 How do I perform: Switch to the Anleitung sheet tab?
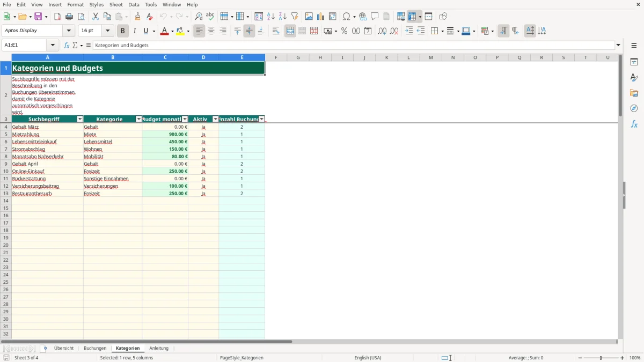[159, 348]
